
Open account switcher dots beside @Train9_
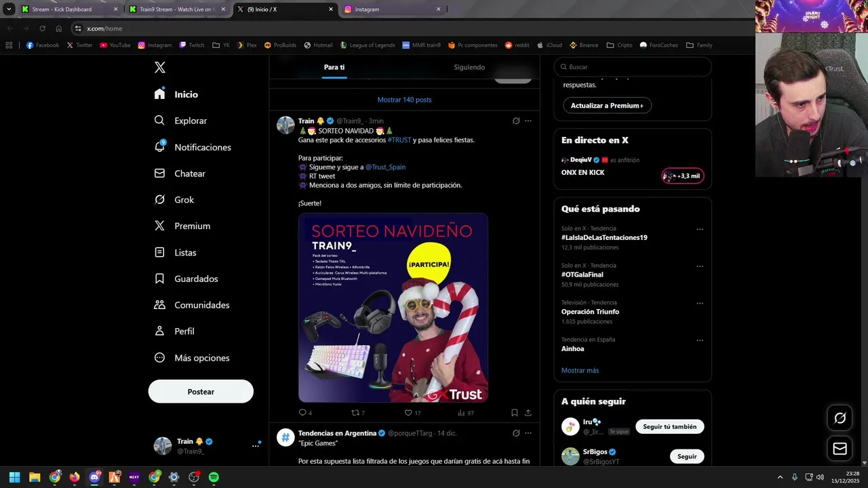pyautogui.click(x=256, y=445)
